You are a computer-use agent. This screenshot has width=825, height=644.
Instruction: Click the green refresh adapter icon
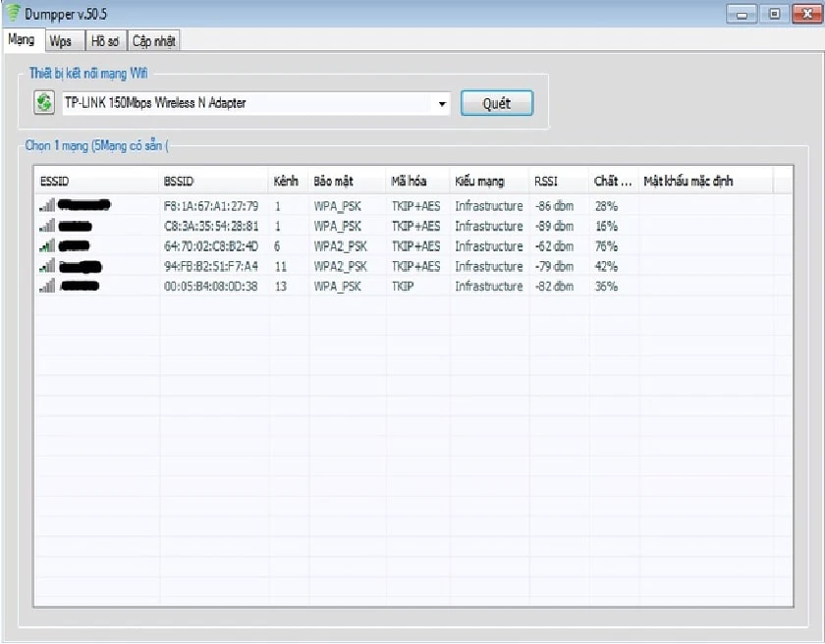[x=44, y=102]
